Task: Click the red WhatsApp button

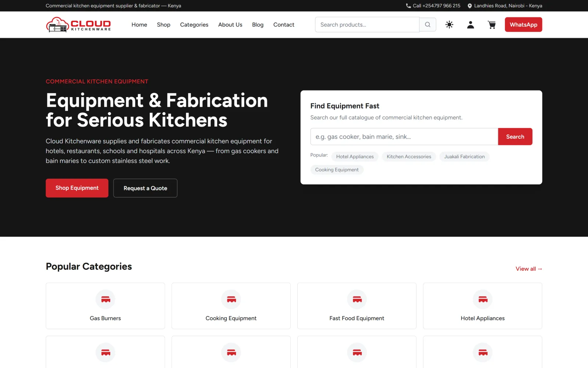Action: 523,25
